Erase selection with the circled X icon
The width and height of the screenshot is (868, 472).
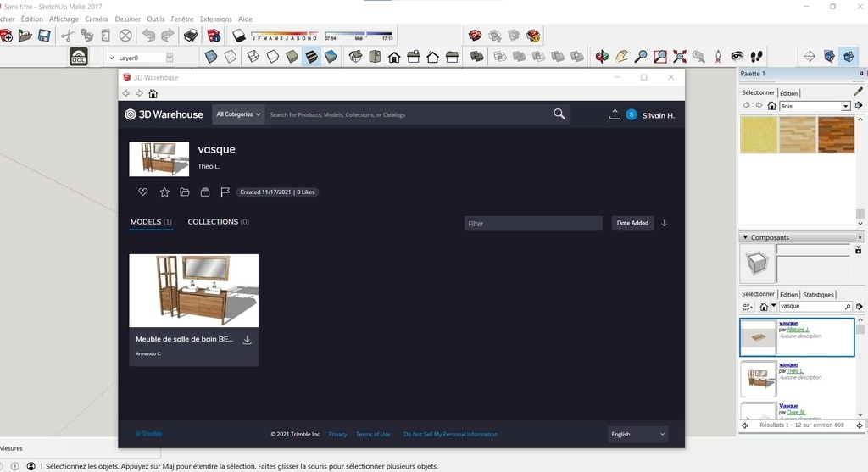(x=125, y=36)
